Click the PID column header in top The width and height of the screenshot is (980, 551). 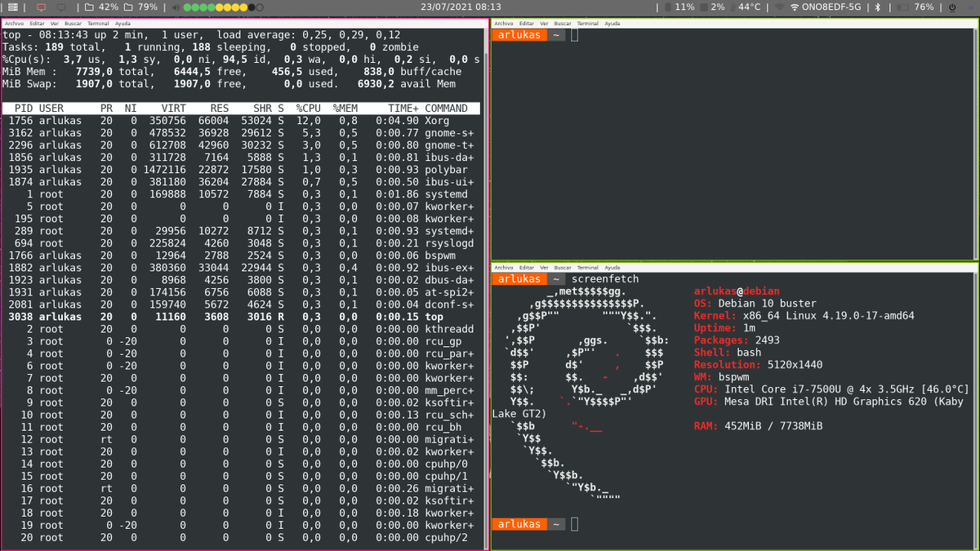coord(23,109)
